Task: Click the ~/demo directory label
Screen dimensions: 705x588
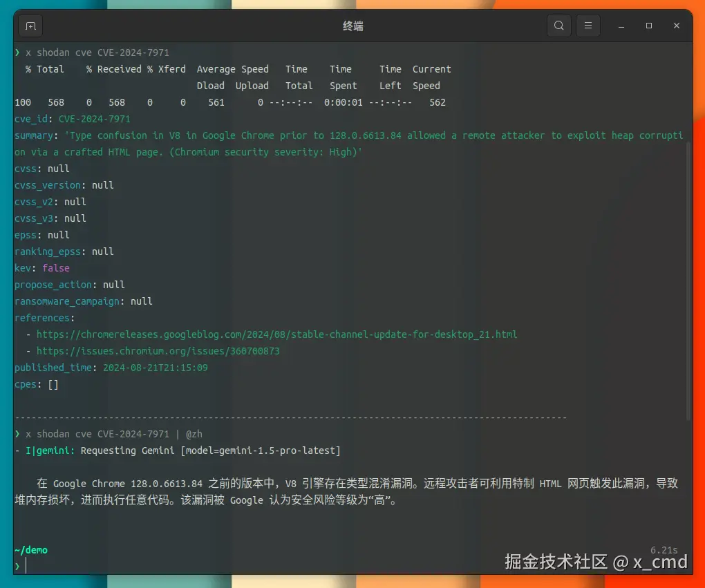Action: (x=30, y=550)
